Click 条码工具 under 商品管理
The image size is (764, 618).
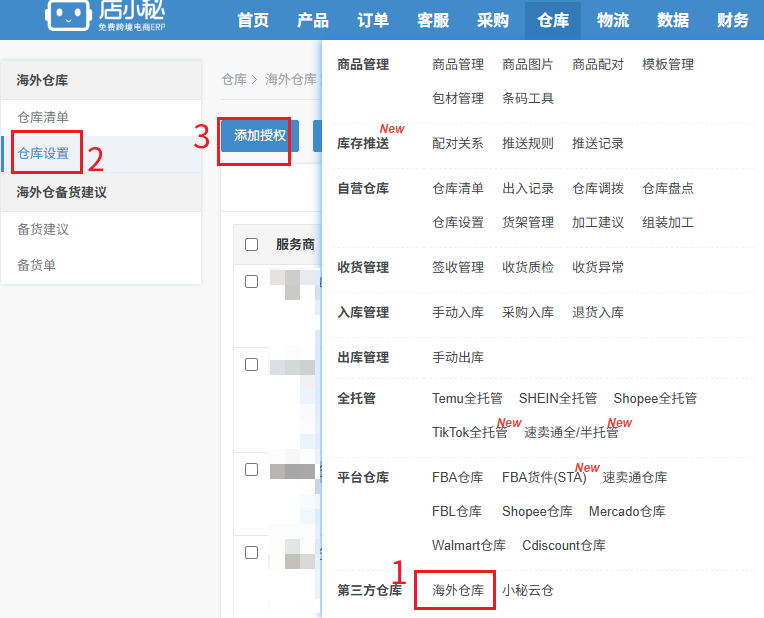[528, 98]
